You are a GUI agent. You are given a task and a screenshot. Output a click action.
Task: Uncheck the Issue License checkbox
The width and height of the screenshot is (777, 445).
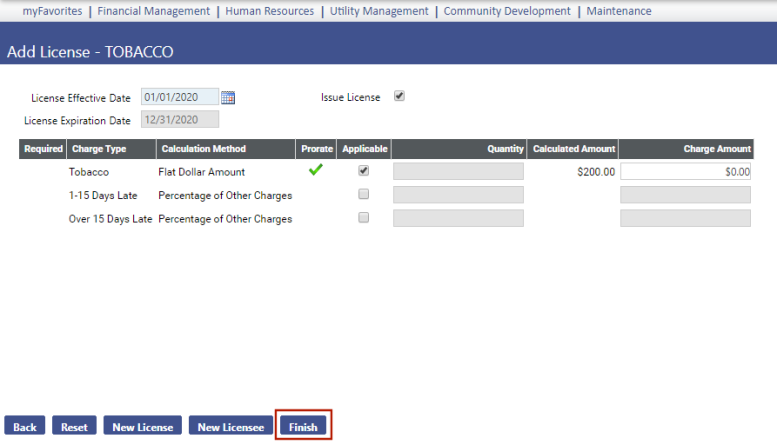pos(399,97)
